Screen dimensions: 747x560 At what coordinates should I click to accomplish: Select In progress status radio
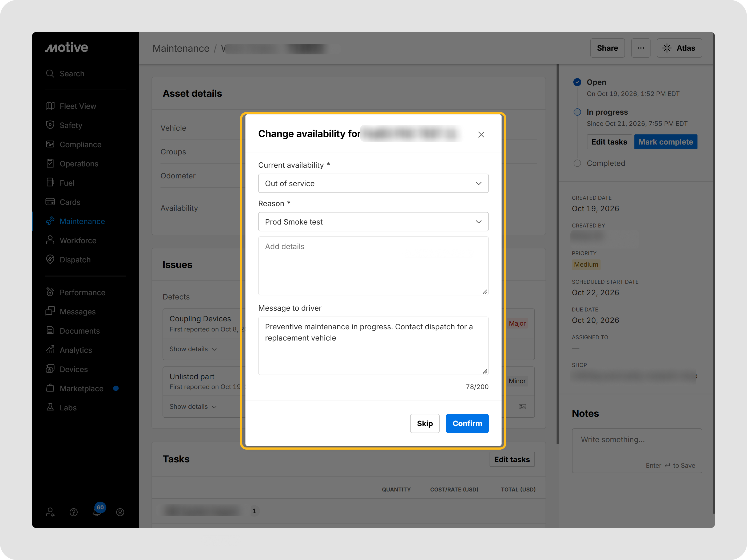pyautogui.click(x=577, y=112)
